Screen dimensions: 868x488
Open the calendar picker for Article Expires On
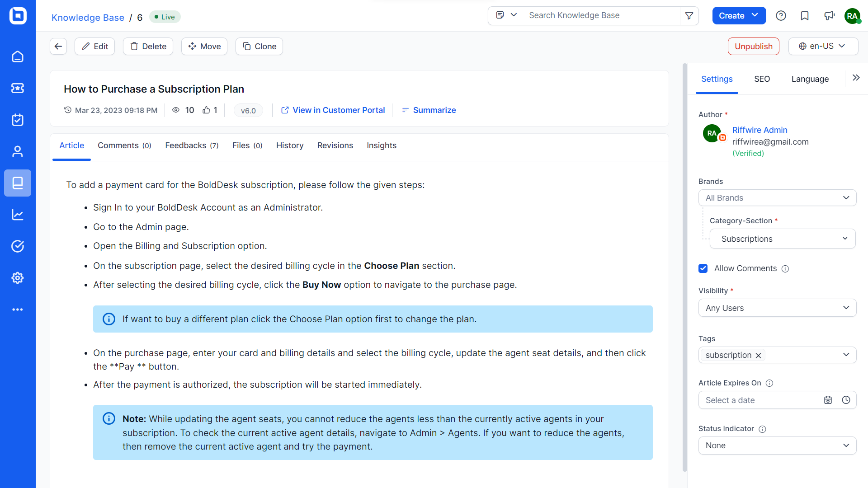tap(828, 400)
